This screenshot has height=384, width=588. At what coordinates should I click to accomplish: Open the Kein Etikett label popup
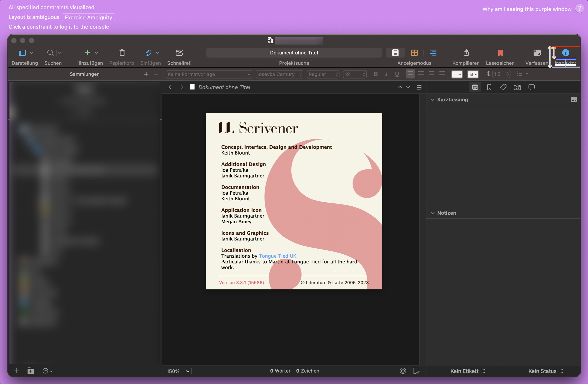click(468, 371)
